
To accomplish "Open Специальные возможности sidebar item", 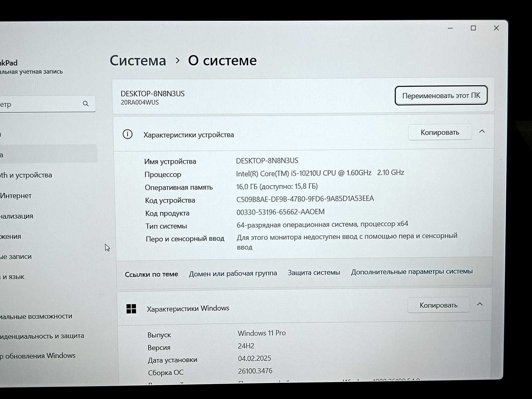I will click(x=36, y=316).
